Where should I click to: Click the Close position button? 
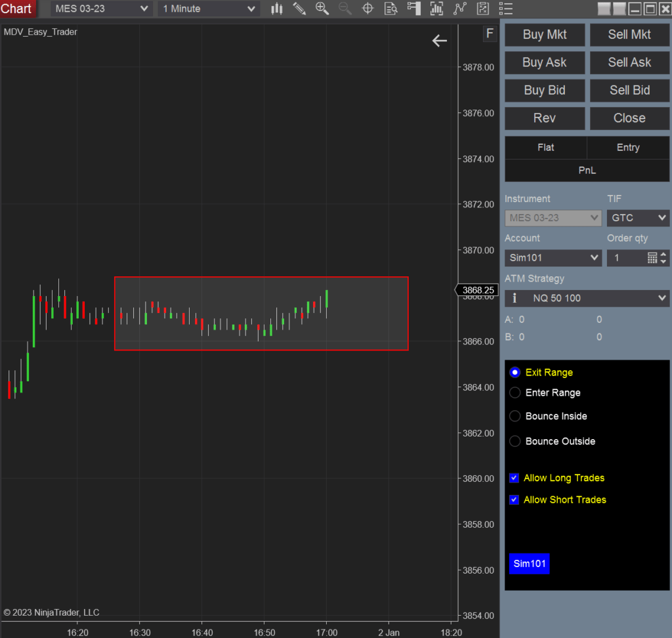629,118
